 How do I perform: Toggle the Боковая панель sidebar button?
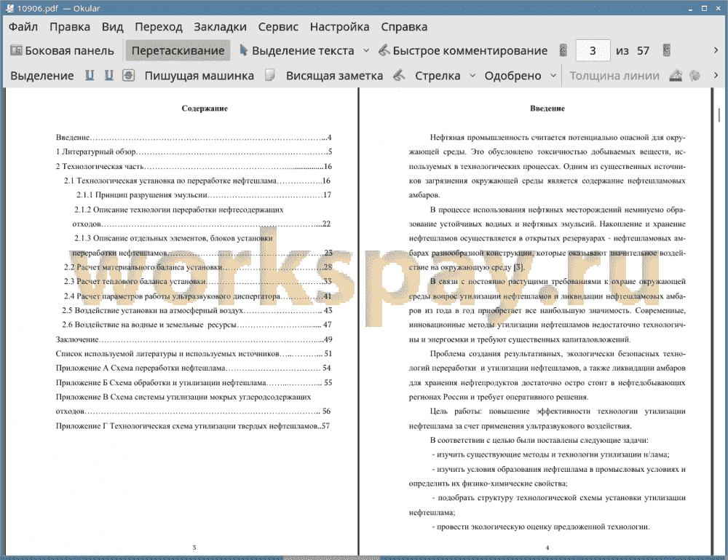[x=62, y=51]
